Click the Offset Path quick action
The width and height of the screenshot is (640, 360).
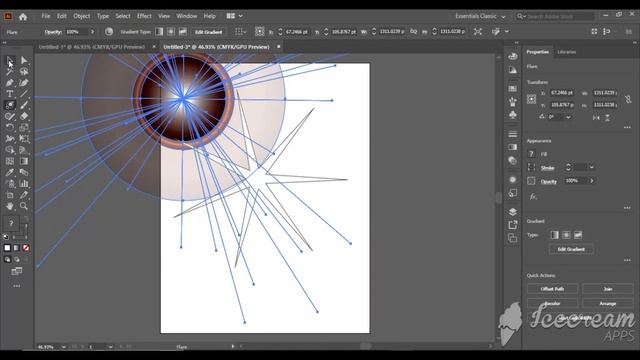point(552,289)
